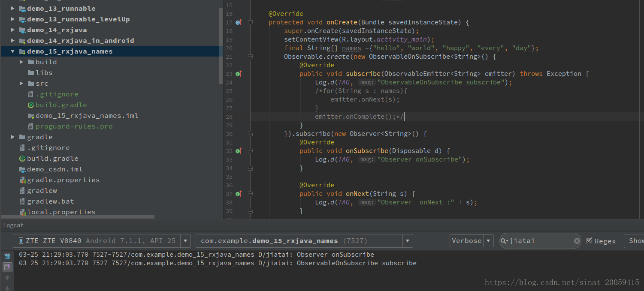Screen dimensions: 644x291
Task: Expand the demo_14_rxjava module
Action: pyautogui.click(x=13, y=30)
